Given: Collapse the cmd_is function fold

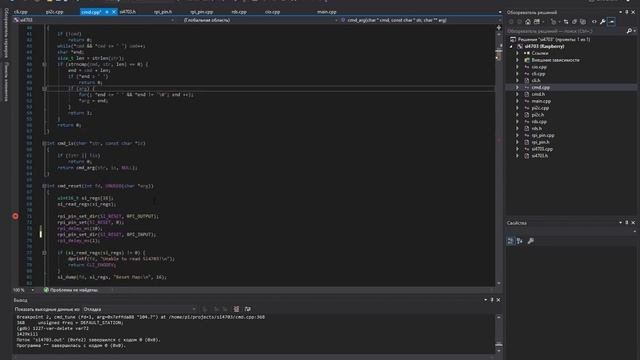Looking at the screenshot, I should click(x=44, y=143).
